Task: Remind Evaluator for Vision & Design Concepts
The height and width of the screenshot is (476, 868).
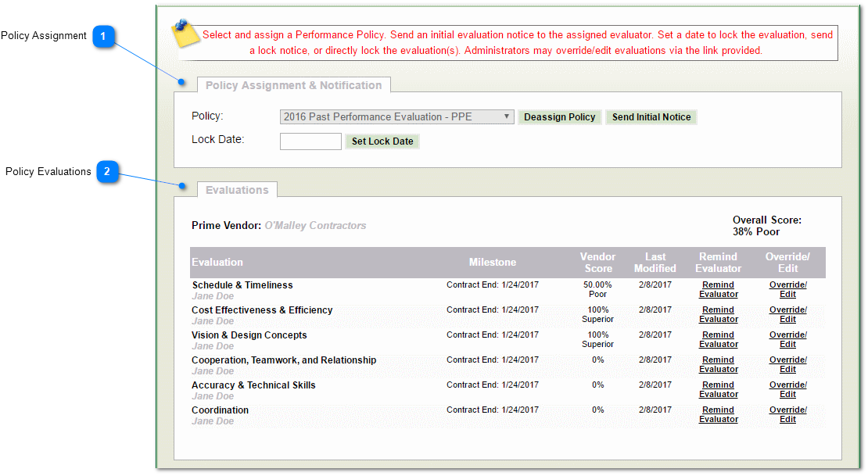Action: point(718,340)
